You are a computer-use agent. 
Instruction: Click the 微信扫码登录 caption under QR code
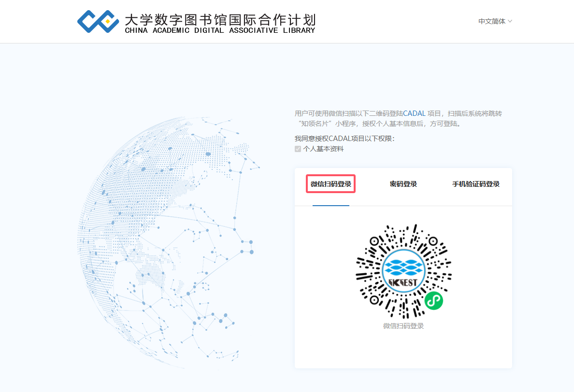coord(403,326)
